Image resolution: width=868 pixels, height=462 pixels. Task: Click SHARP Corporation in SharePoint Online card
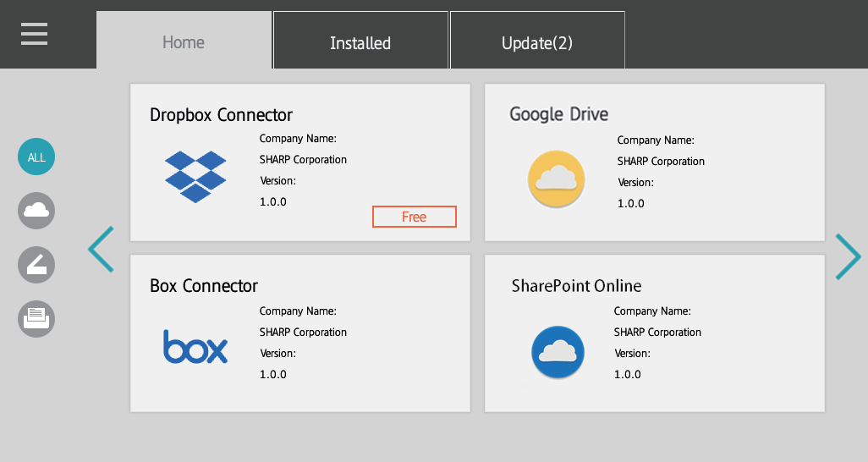tap(657, 333)
